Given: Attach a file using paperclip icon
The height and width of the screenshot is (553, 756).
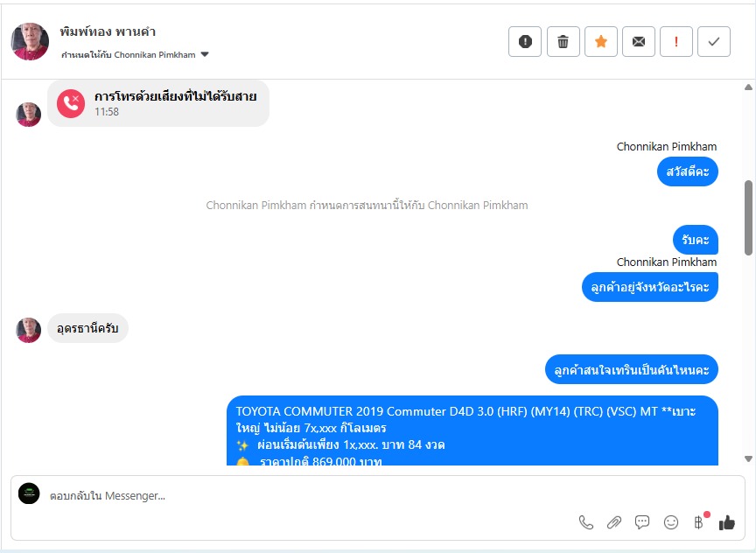Looking at the screenshot, I should click(x=613, y=522).
